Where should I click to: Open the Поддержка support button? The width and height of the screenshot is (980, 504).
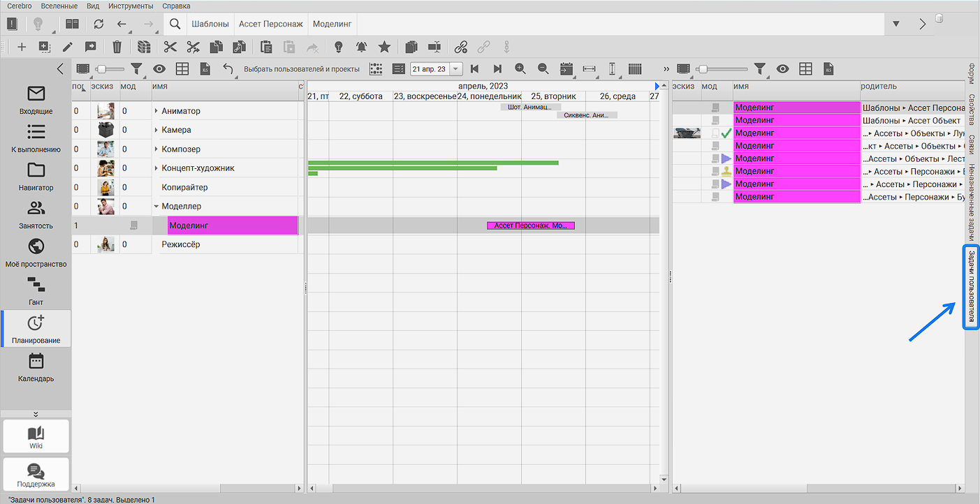pos(36,475)
